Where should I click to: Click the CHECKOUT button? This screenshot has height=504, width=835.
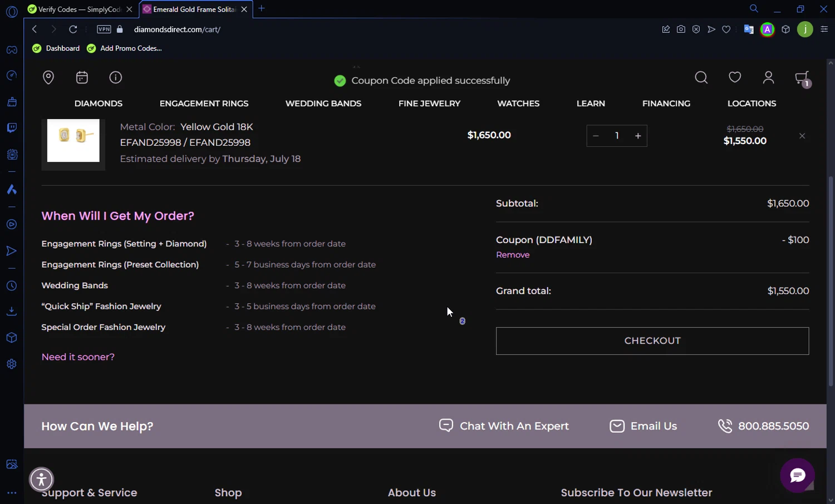(652, 341)
